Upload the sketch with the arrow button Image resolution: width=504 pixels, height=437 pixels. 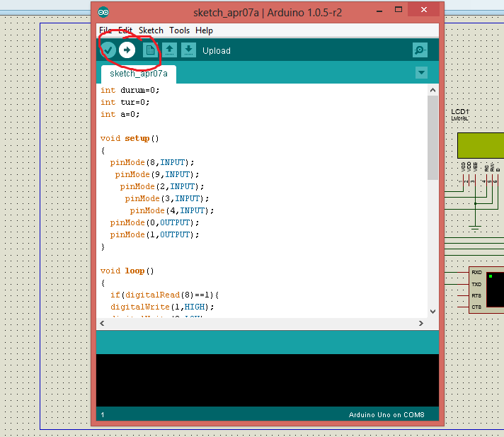[x=127, y=50]
